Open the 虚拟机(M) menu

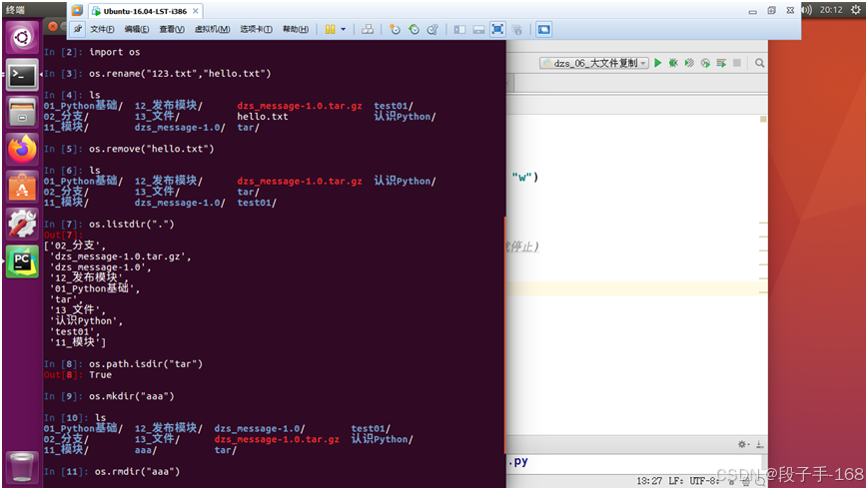[212, 29]
